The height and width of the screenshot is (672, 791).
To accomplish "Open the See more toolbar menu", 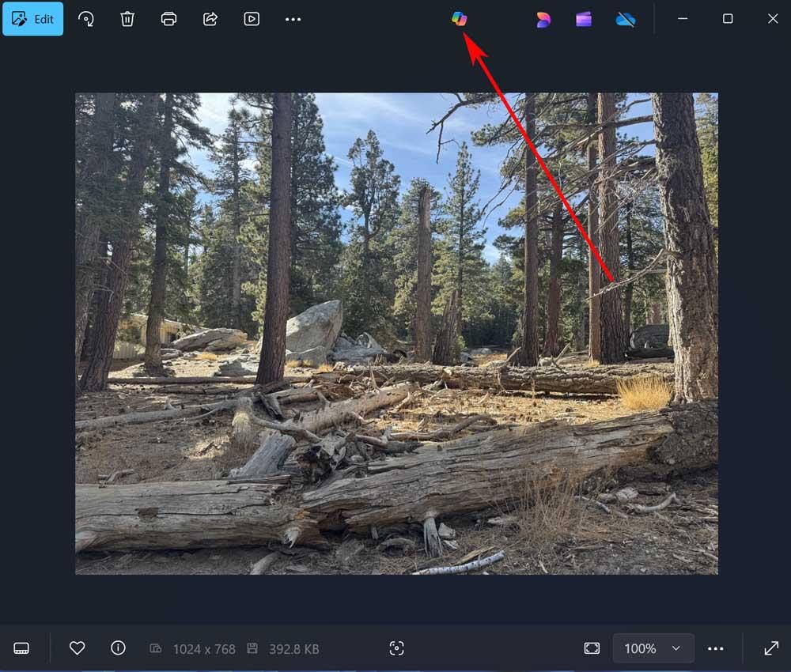I will 293,19.
